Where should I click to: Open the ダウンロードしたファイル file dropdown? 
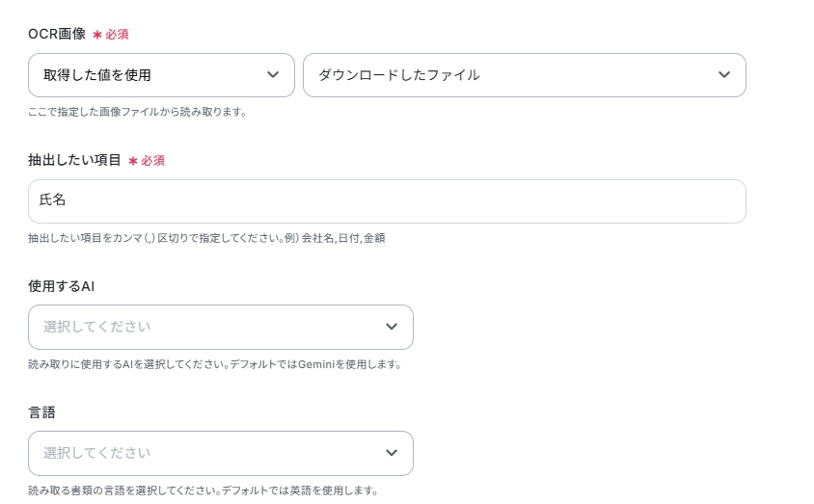point(511,75)
